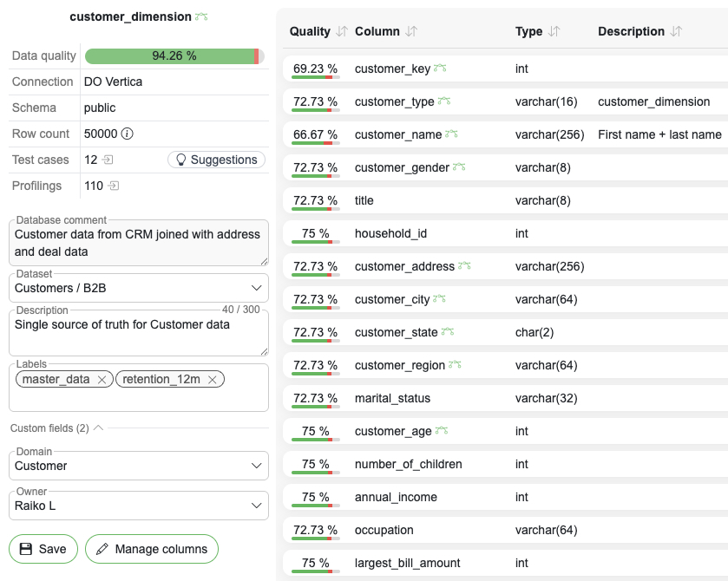Sort table by Type column
The image size is (728, 581).
click(x=554, y=31)
